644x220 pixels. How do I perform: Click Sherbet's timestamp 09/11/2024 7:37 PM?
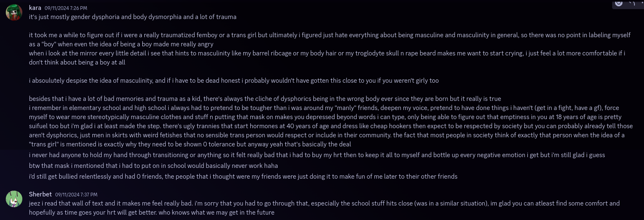(76, 194)
